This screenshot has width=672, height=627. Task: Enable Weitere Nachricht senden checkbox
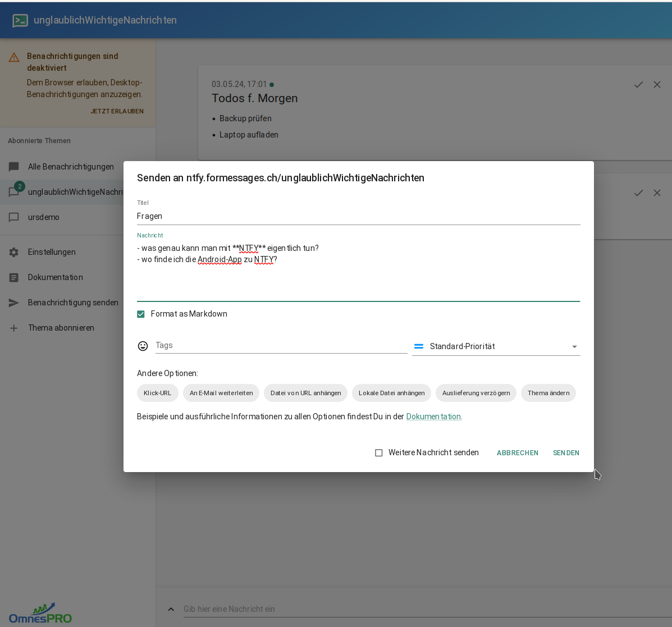click(379, 453)
